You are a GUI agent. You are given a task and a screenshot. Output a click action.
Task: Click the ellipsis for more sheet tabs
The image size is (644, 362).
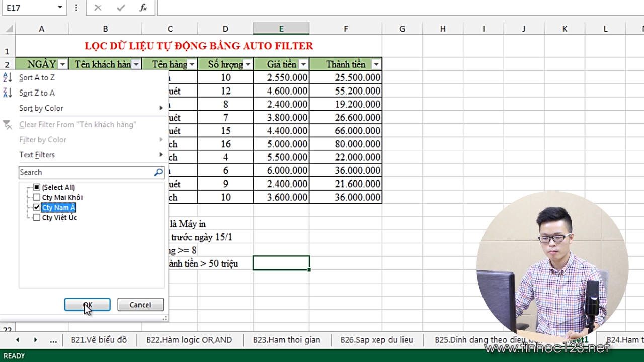53,340
